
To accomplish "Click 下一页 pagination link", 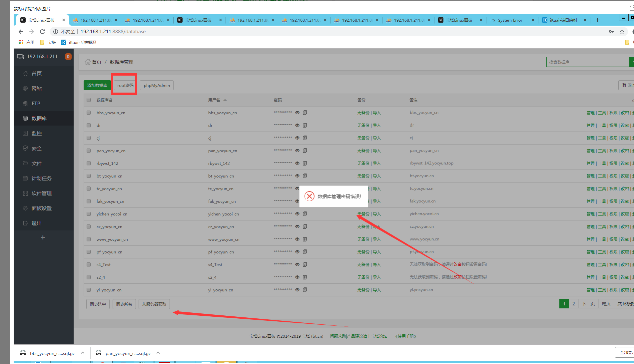I will coord(588,304).
